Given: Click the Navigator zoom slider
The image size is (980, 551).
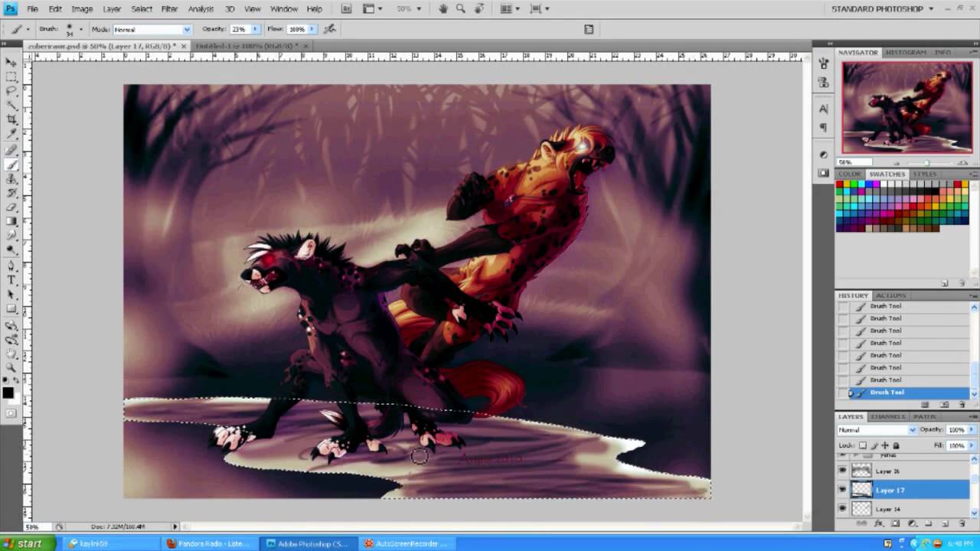Looking at the screenshot, I should 926,162.
